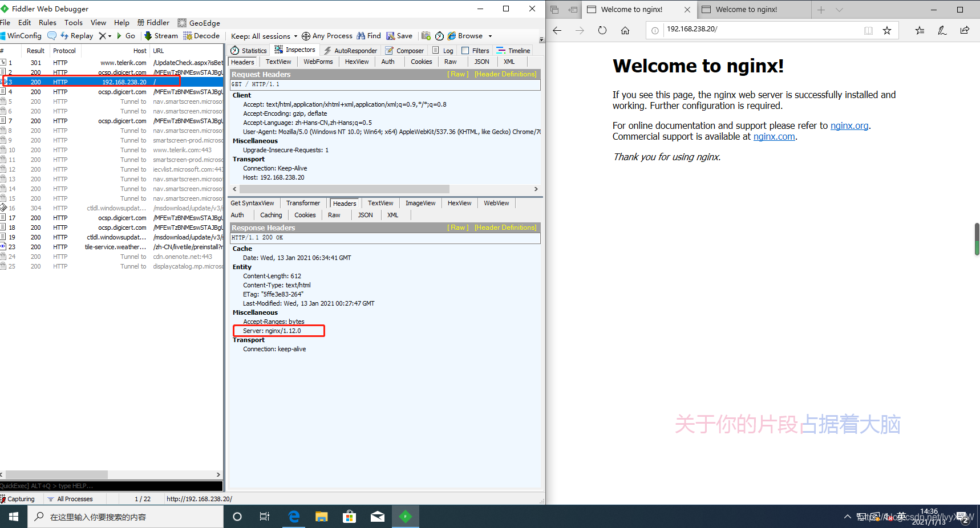Click Edge address bar URL field
980x528 pixels.
(762, 30)
